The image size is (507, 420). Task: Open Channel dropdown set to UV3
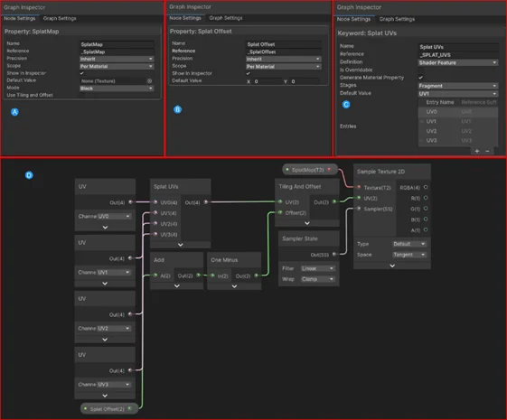pos(114,385)
